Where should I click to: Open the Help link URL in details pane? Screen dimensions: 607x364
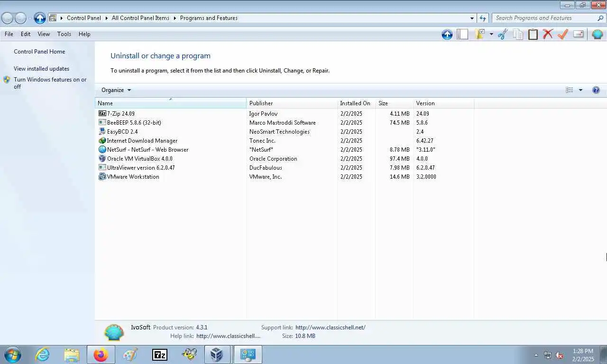pyautogui.click(x=229, y=336)
